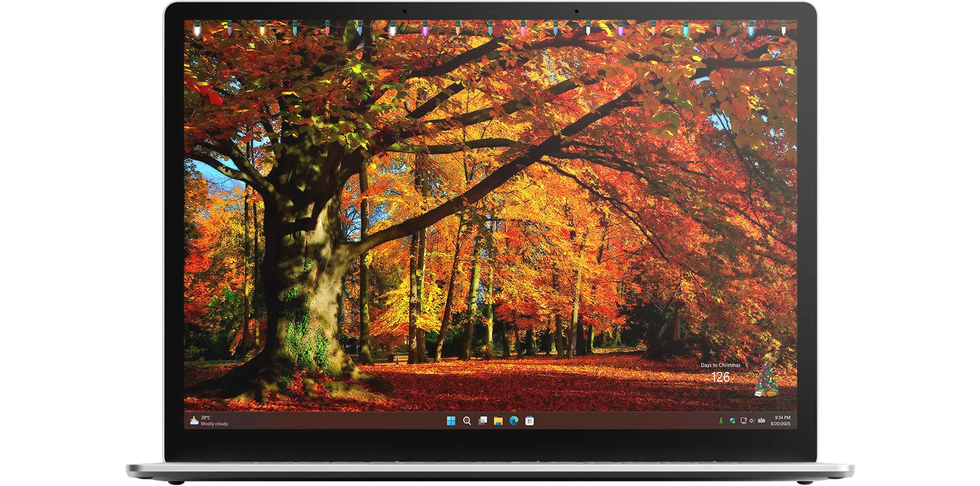Open taskbar Search magnifier
980x486 pixels.
(x=467, y=421)
